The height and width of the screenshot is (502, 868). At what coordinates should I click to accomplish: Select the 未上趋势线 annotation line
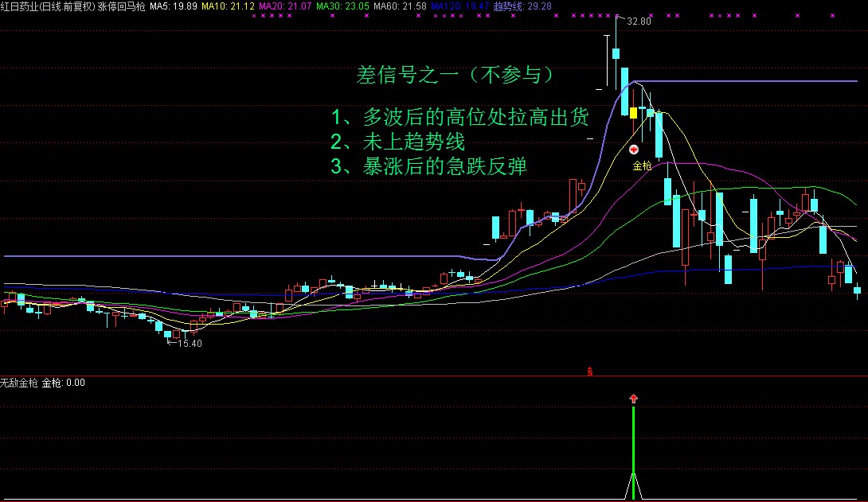(x=413, y=142)
